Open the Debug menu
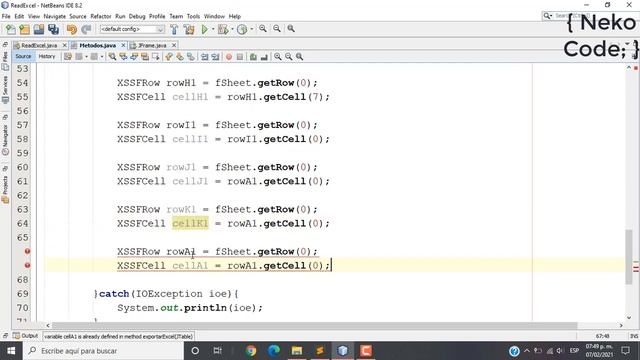The height and width of the screenshot is (360, 640). [x=137, y=16]
